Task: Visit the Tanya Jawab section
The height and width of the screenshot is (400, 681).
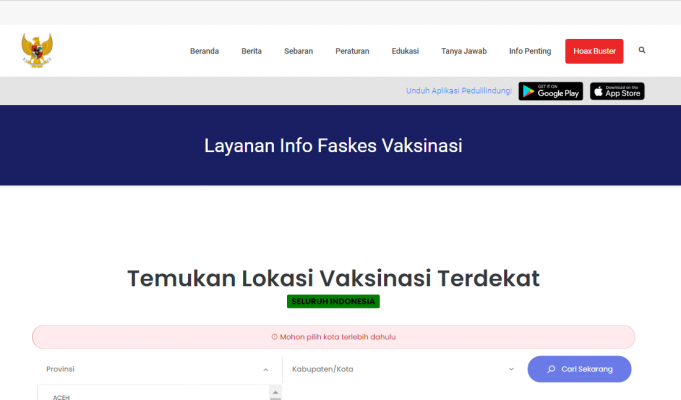Action: 464,51
